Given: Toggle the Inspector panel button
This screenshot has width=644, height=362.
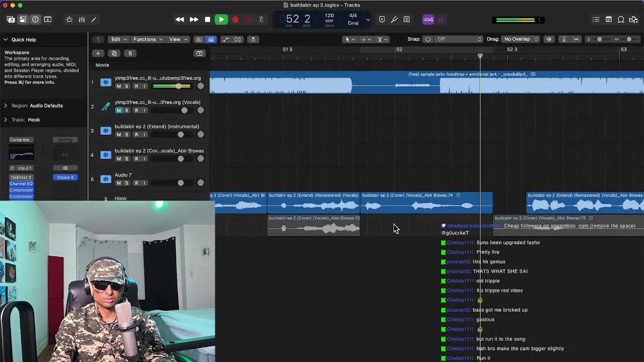Looking at the screenshot, I should click(x=23, y=20).
